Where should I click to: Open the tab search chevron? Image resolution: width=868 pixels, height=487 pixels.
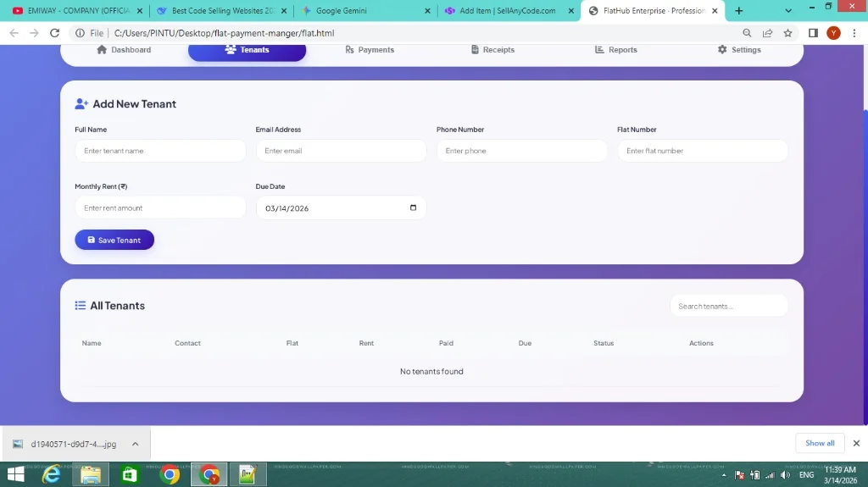point(788,10)
